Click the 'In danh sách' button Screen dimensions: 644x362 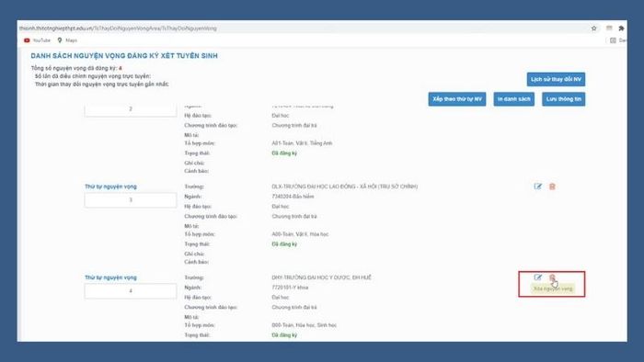click(513, 99)
